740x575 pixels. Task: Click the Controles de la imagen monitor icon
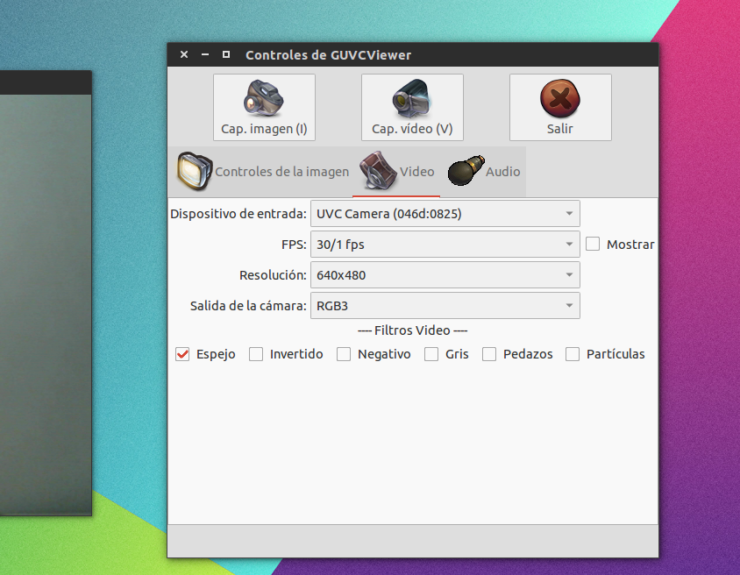(195, 172)
